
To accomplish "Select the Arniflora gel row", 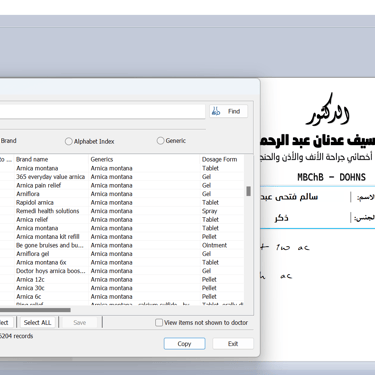I will [x=122, y=254].
